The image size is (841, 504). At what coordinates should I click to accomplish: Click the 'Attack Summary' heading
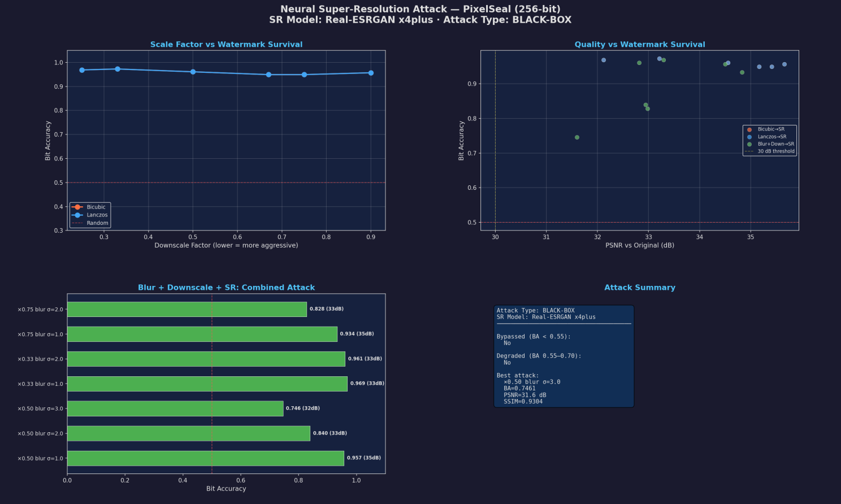tap(640, 288)
